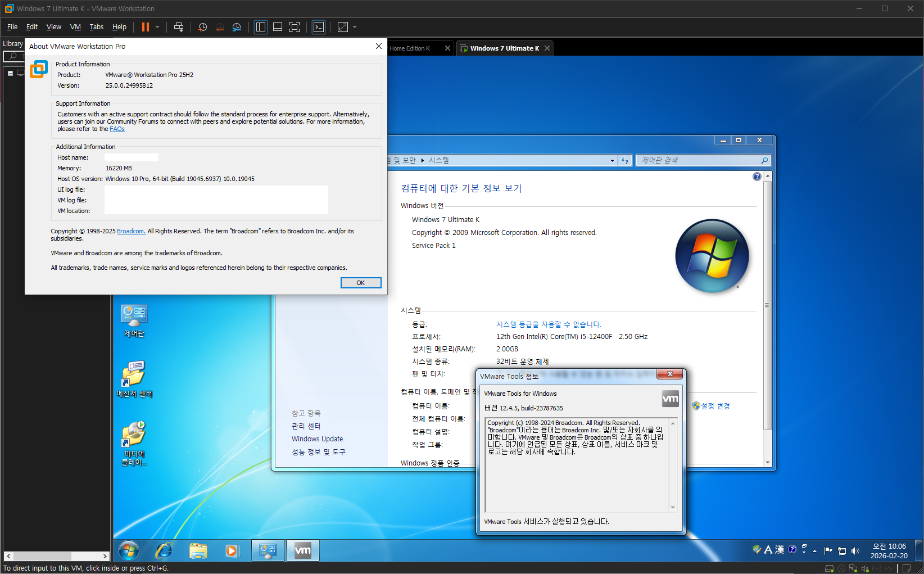Switch to Windows 7 Ultimate K tab
Screen dimensions: 924x574
coord(504,48)
